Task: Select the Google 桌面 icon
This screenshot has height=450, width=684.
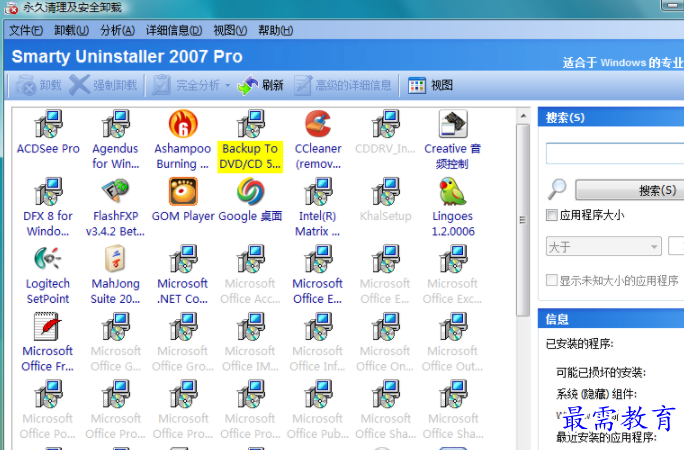Action: click(x=250, y=192)
